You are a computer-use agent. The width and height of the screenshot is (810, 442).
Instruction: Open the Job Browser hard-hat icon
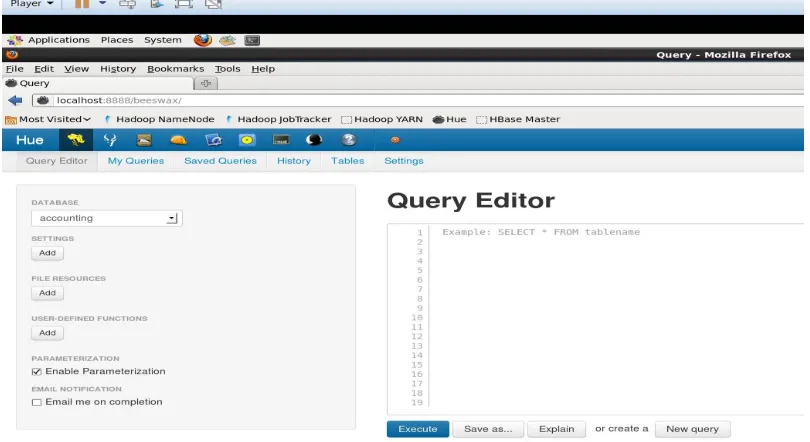coord(178,140)
